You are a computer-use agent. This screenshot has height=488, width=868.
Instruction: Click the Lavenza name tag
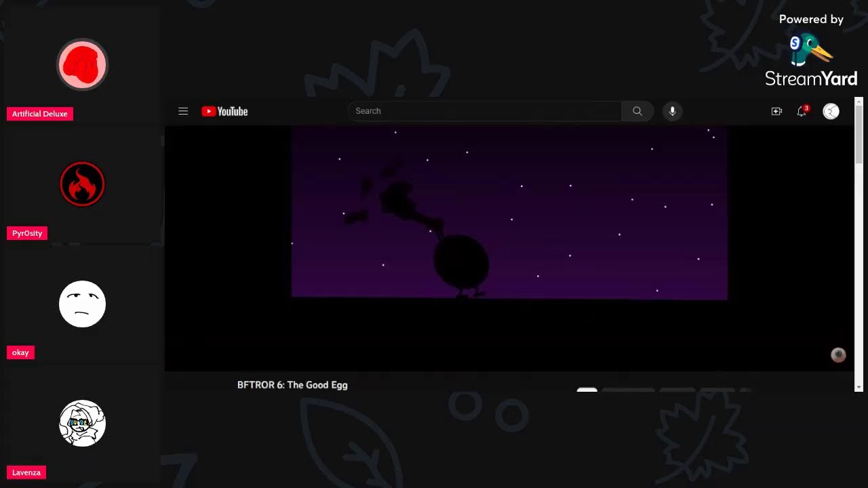pyautogui.click(x=26, y=472)
